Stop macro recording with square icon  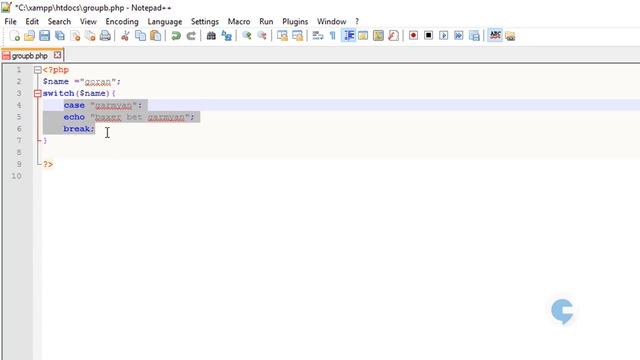coord(428,36)
